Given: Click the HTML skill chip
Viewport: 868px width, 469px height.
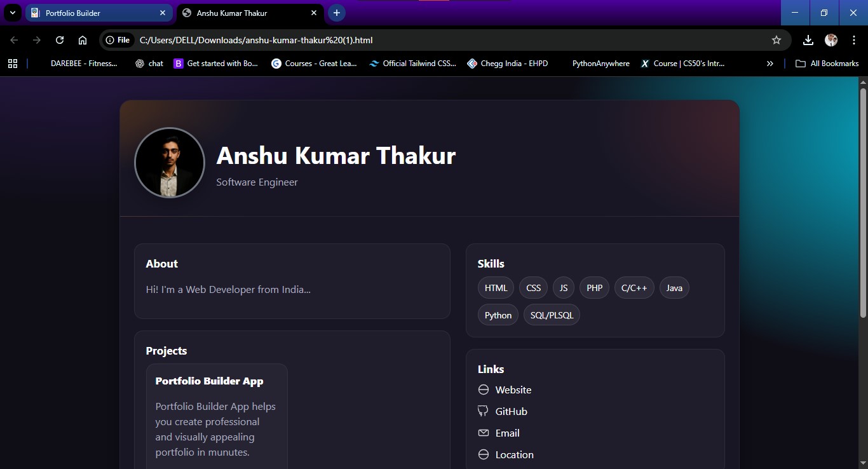Looking at the screenshot, I should pyautogui.click(x=496, y=288).
